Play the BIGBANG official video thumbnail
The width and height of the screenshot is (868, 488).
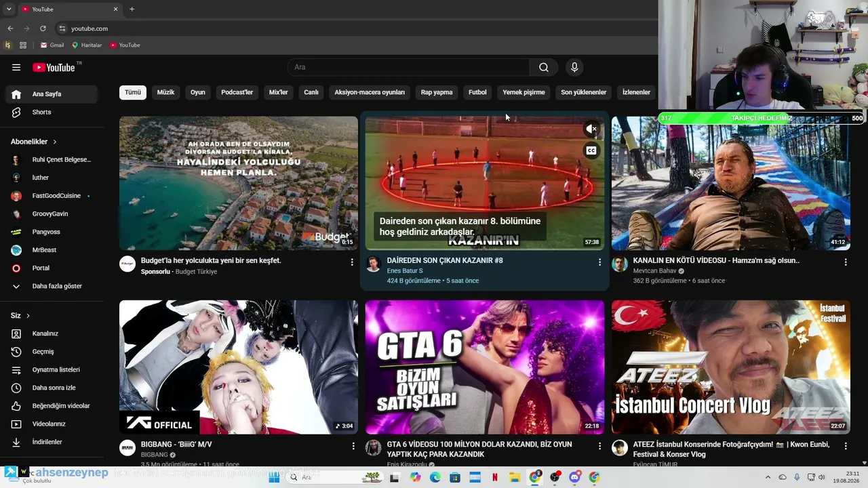coord(239,367)
